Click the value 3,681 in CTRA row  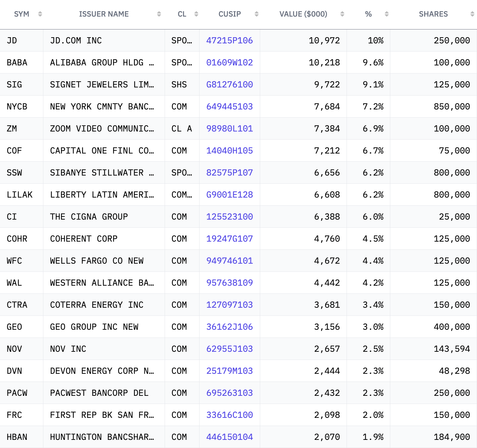click(x=327, y=305)
